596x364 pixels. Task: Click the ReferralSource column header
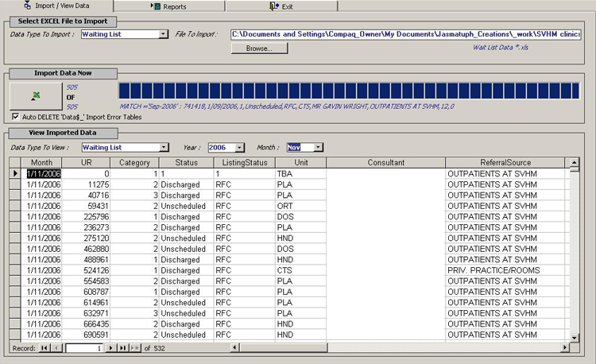[505, 163]
